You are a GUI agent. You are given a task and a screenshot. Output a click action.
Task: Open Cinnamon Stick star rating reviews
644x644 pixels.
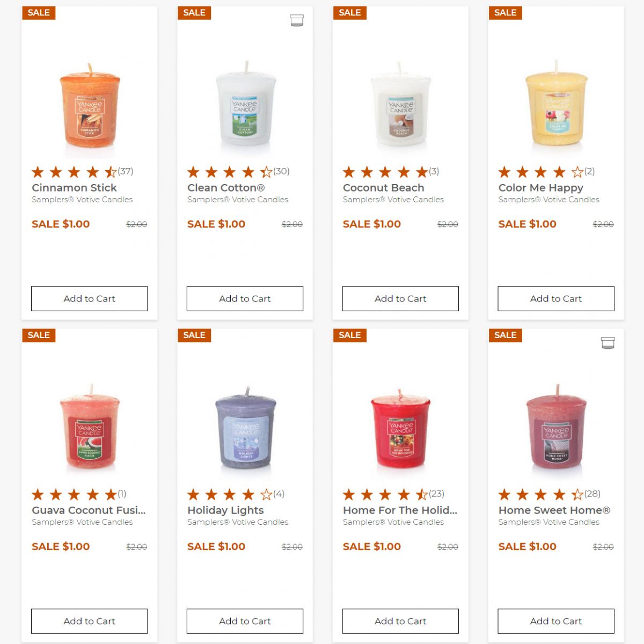(x=83, y=172)
